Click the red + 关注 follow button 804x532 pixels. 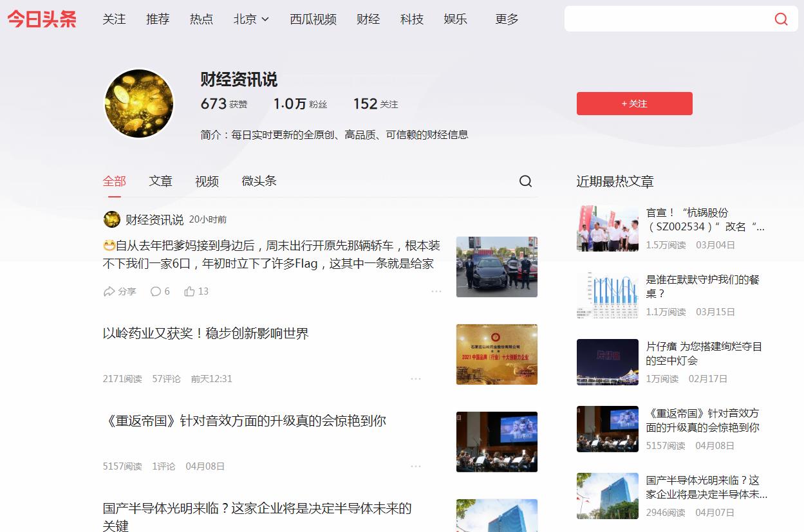coord(634,104)
